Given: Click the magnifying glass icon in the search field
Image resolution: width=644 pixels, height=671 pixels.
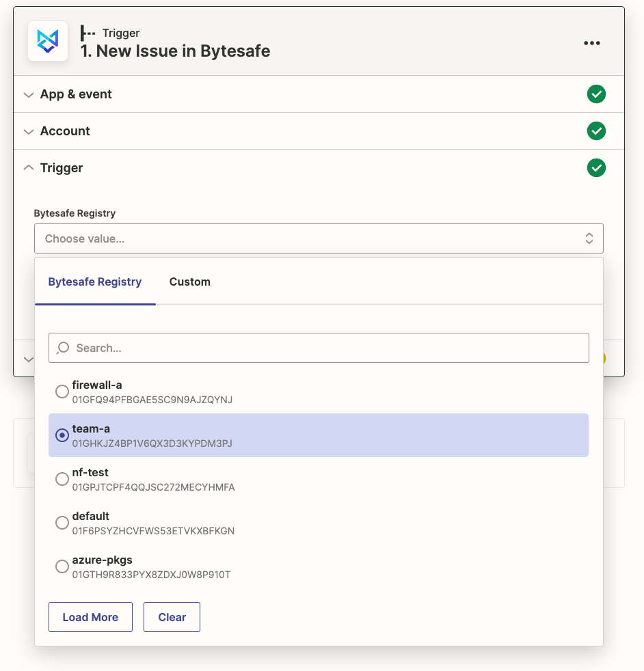Looking at the screenshot, I should [x=62, y=348].
